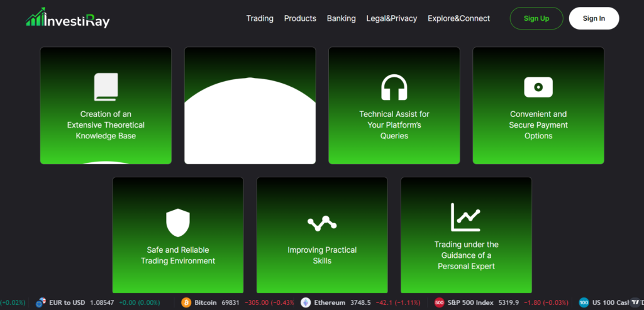This screenshot has height=310, width=644.
Task: Click the headphones Technical Assist icon
Action: pos(394,87)
